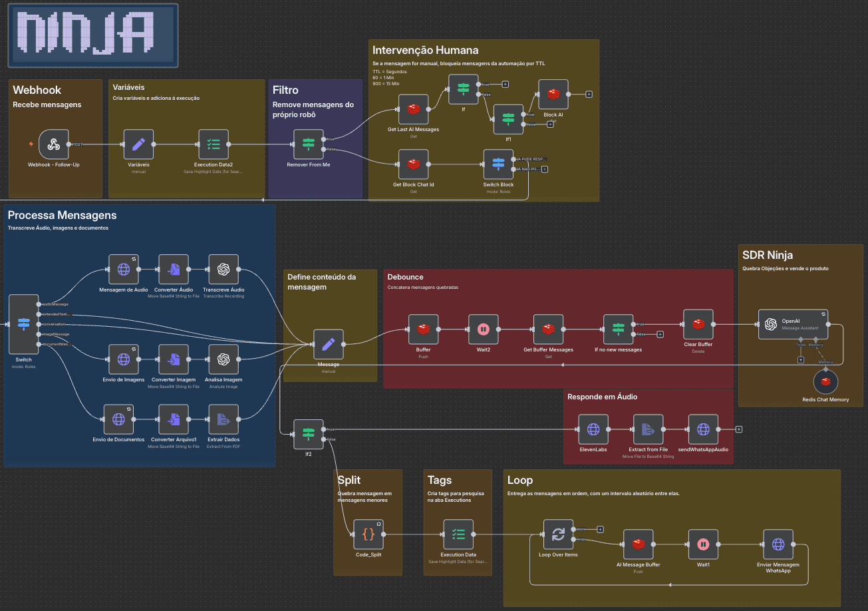Screen dimensions: 868x611
Task: Open the OpenAI Message Assistant node
Action: 793,324
